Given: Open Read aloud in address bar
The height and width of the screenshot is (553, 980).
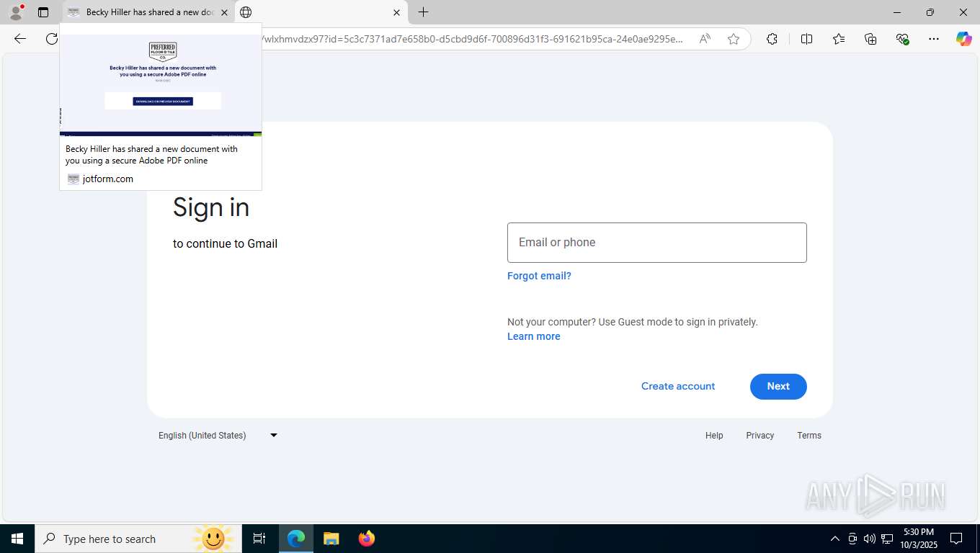Looking at the screenshot, I should pyautogui.click(x=705, y=39).
